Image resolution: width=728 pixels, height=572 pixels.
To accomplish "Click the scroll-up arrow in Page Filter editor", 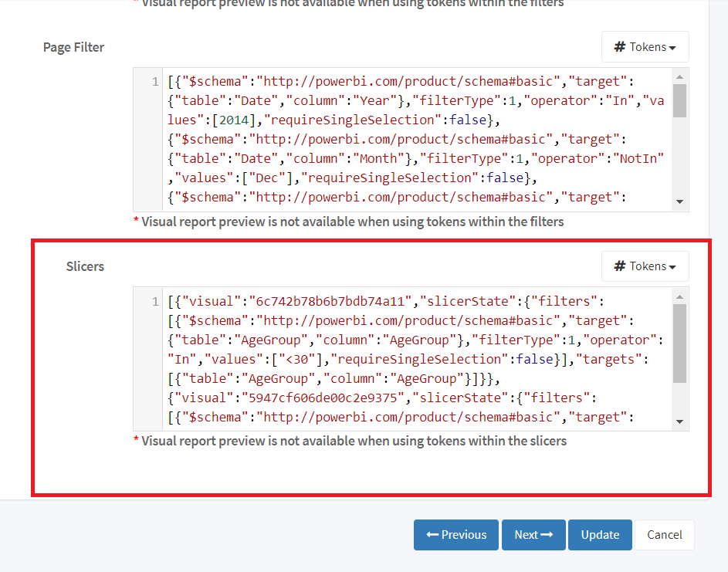I will (679, 76).
